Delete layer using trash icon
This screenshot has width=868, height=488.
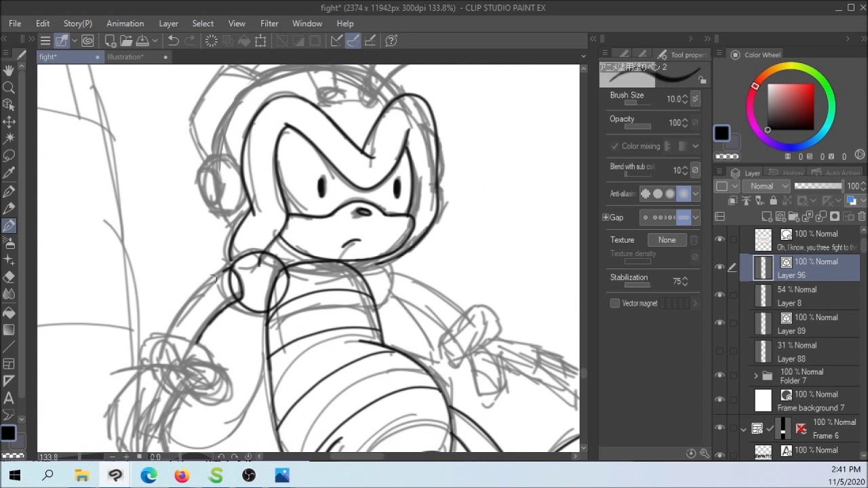pyautogui.click(x=862, y=216)
